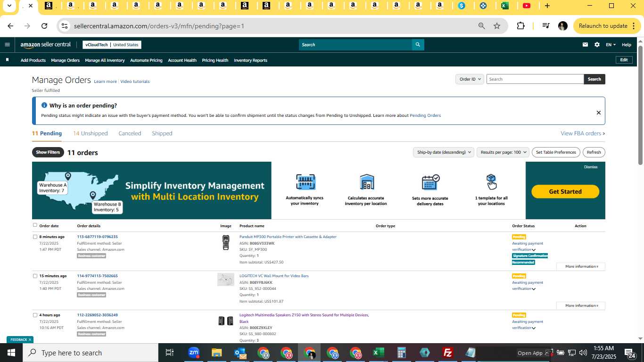Screen dimensions: 644x362
Task: Open Outlook from the taskbar
Action: pos(239,353)
